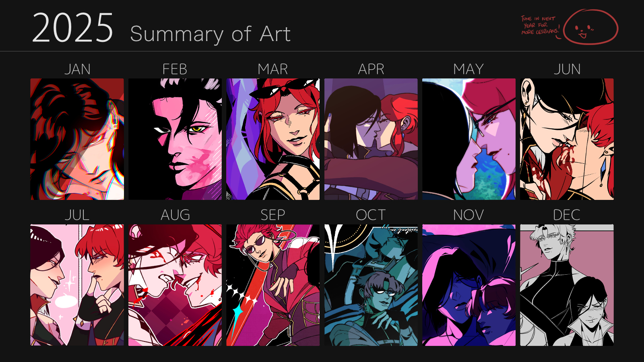The width and height of the screenshot is (644, 362).
Task: Click the AUG artwork thumbnail
Action: (175, 285)
